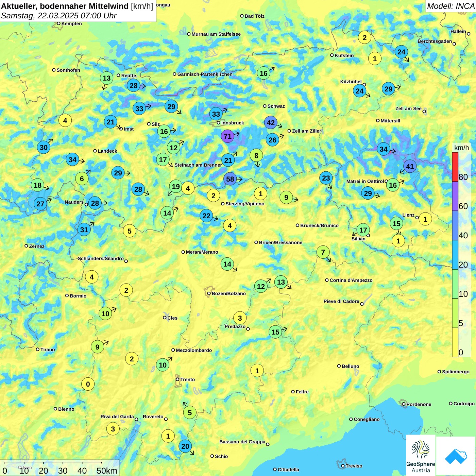This screenshot has width=476, height=476.
Task: Click the km/h legend unit label
Action: (461, 148)
